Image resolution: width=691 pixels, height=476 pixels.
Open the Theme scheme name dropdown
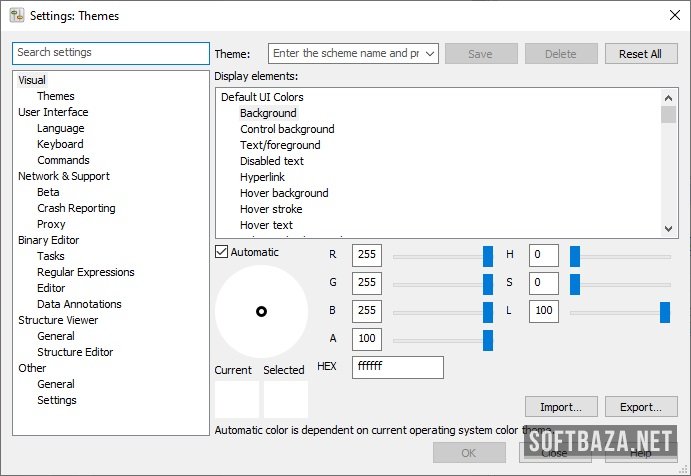(430, 54)
